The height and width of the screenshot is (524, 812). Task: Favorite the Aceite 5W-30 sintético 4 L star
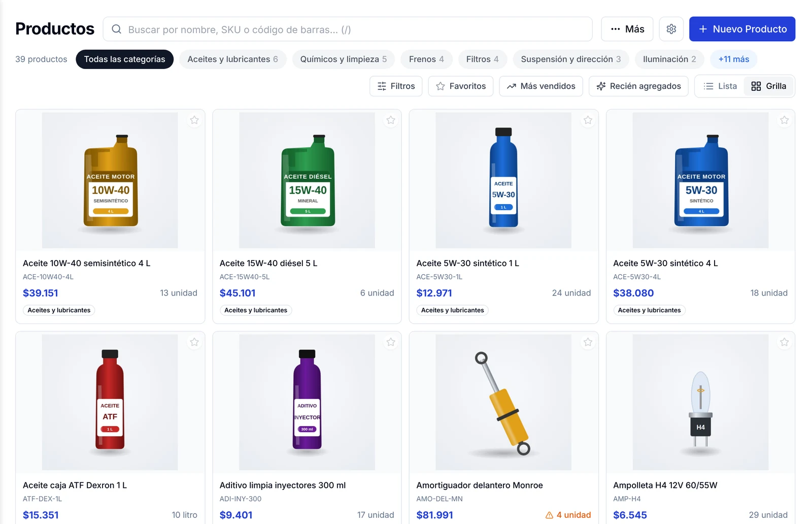785,120
